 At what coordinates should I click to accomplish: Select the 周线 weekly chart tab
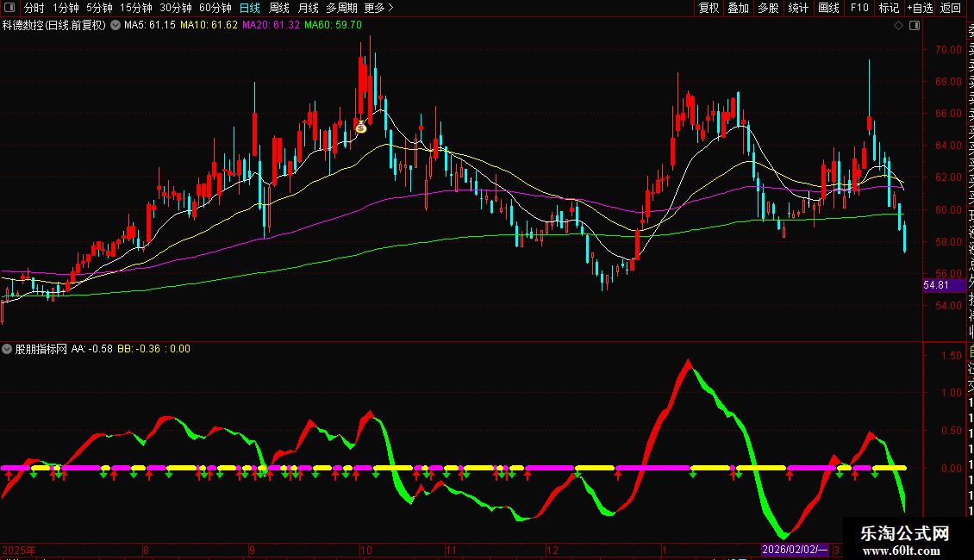coord(279,8)
